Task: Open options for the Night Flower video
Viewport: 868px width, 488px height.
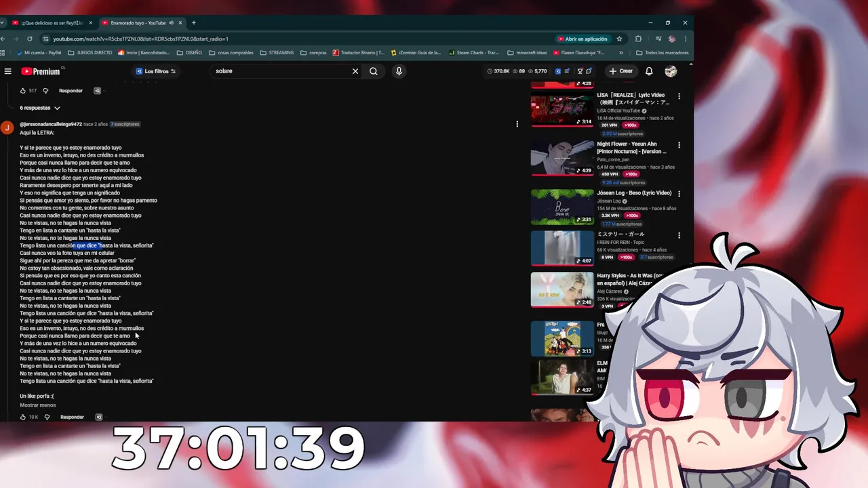Action: 679,145
